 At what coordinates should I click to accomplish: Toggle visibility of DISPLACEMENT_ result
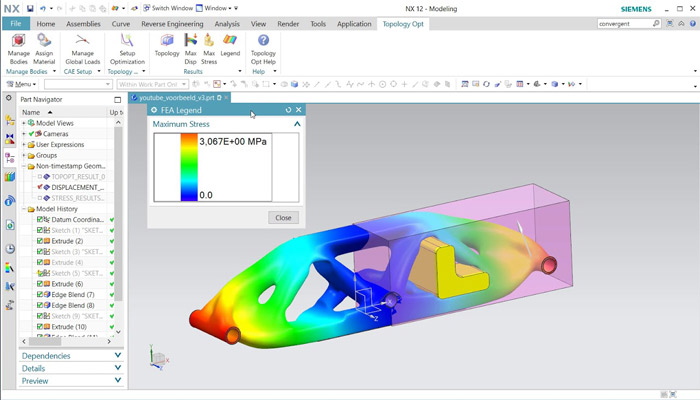tap(40, 187)
